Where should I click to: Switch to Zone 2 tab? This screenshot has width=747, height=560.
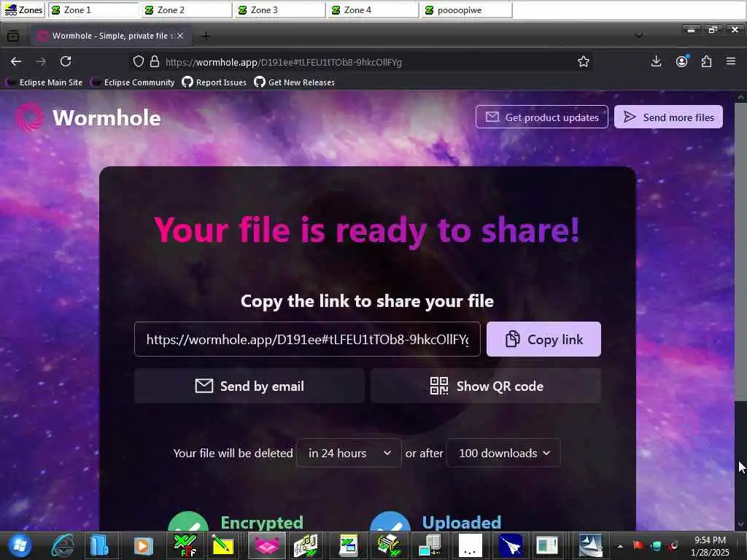pyautogui.click(x=187, y=10)
